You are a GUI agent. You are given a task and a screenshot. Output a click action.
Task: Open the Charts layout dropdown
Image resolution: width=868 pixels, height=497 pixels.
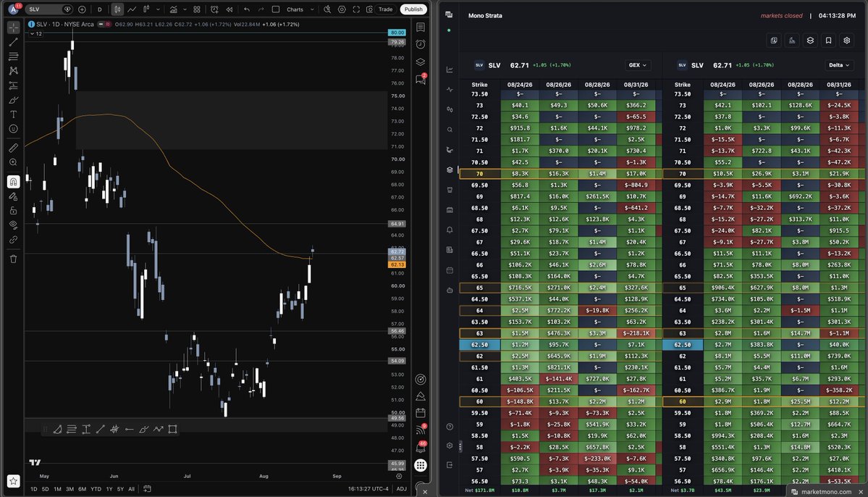300,9
